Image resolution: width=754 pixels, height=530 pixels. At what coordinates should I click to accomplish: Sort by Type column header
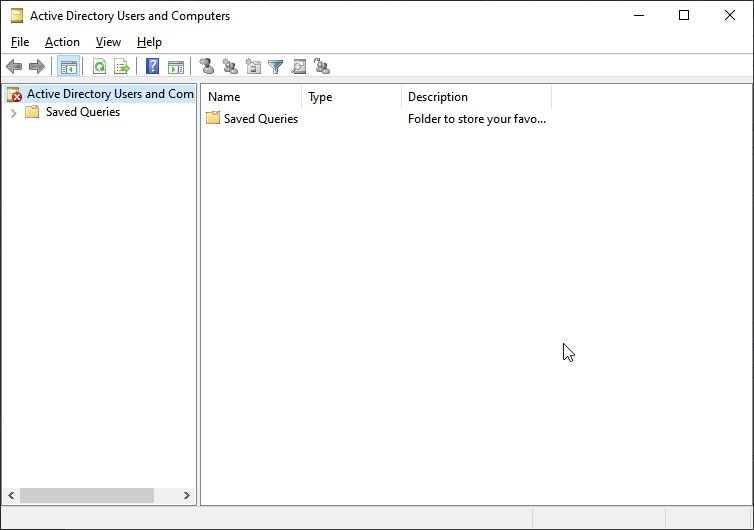[352, 97]
